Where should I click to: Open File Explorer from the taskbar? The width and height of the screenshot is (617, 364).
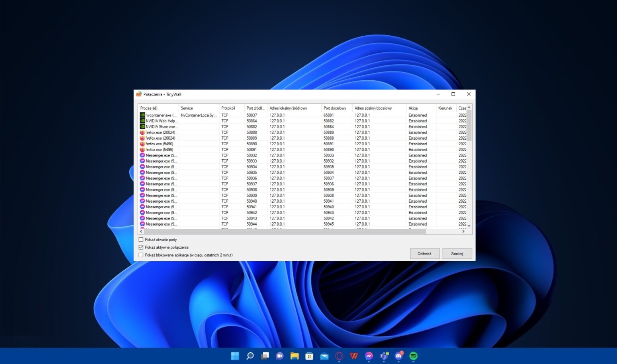[x=294, y=356]
